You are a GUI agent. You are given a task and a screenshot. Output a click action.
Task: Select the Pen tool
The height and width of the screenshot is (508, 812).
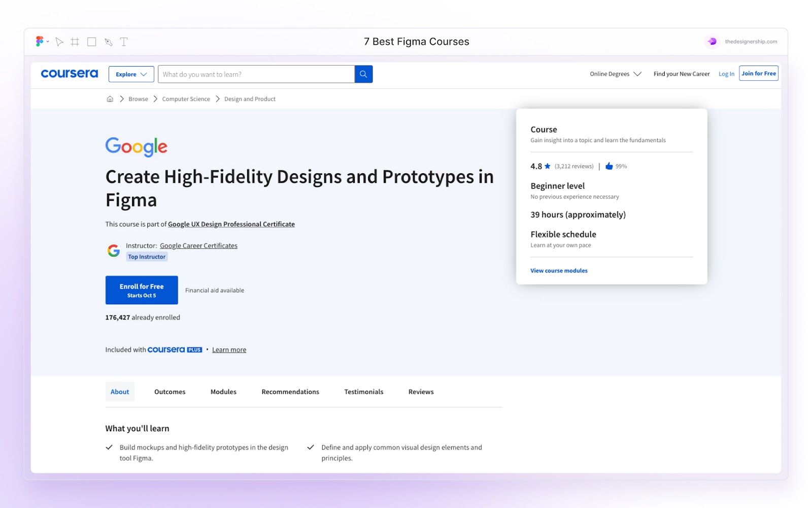point(108,42)
